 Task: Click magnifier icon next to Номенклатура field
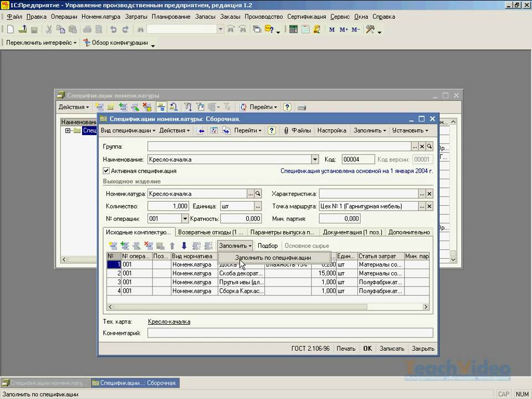tap(258, 194)
